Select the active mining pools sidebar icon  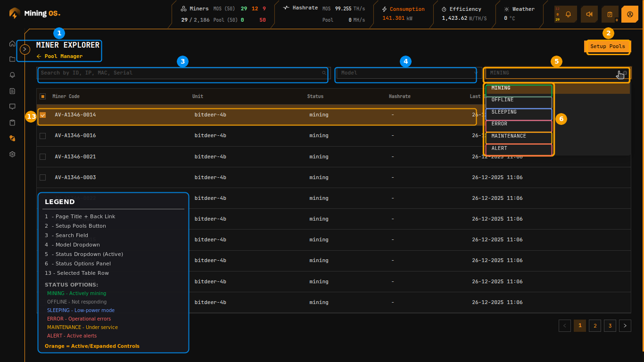pos(12,138)
